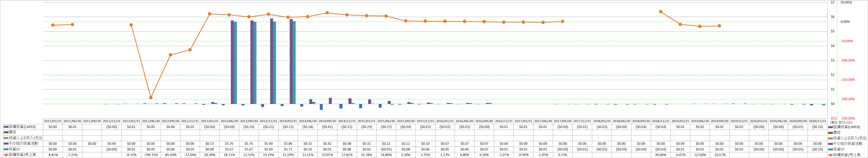Viewport: 868px width, 158px height.
Task: Click the left-side 設備投資(CAPEX) row header
Action: 23,127
